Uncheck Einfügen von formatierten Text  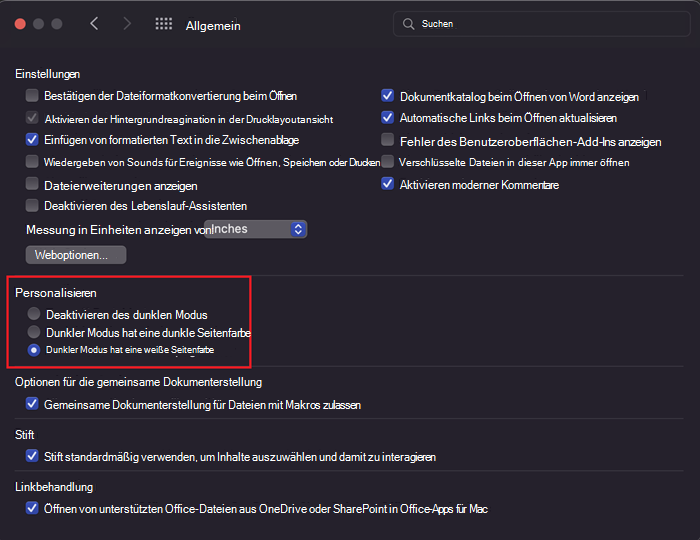32,140
